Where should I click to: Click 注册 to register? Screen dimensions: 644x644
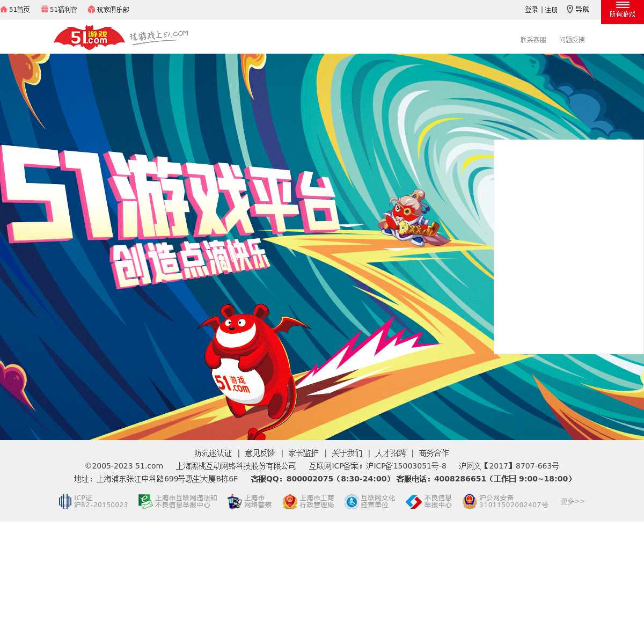click(x=551, y=10)
